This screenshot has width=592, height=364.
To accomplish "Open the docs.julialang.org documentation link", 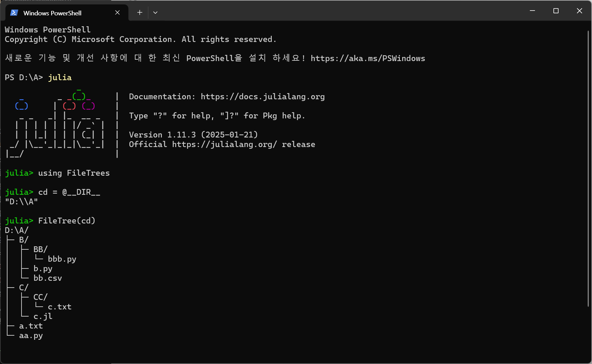I will tap(263, 97).
